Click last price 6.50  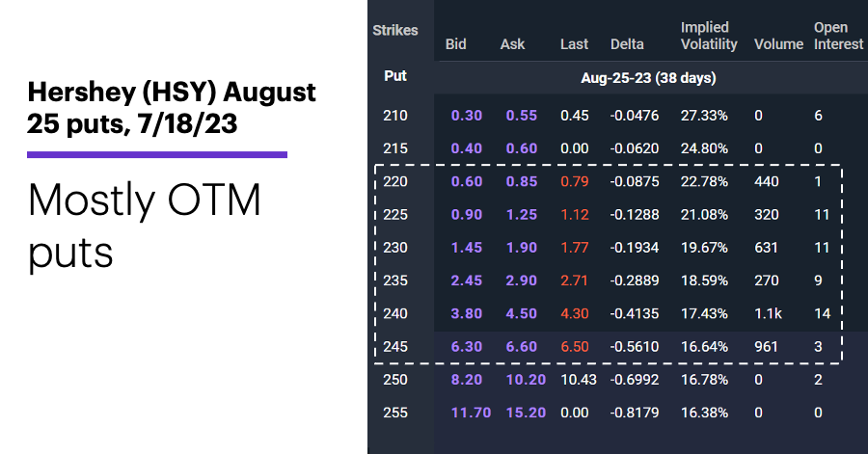pyautogui.click(x=575, y=347)
